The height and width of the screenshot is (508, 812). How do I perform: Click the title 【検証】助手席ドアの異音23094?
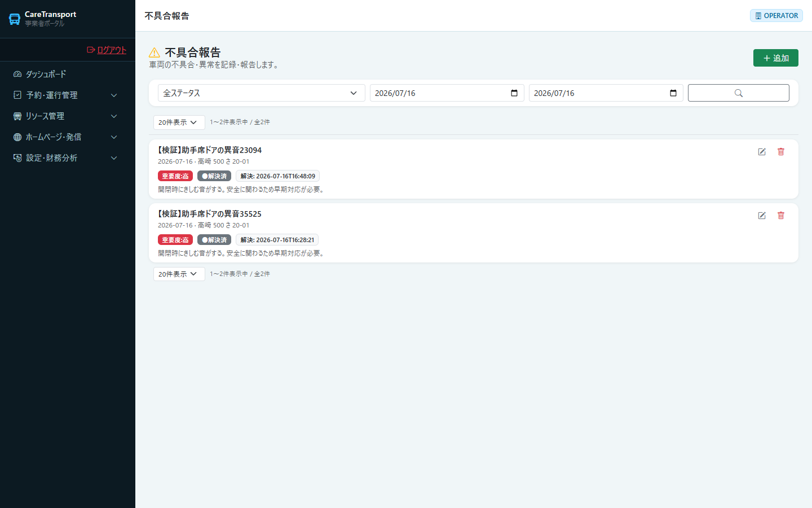point(210,150)
